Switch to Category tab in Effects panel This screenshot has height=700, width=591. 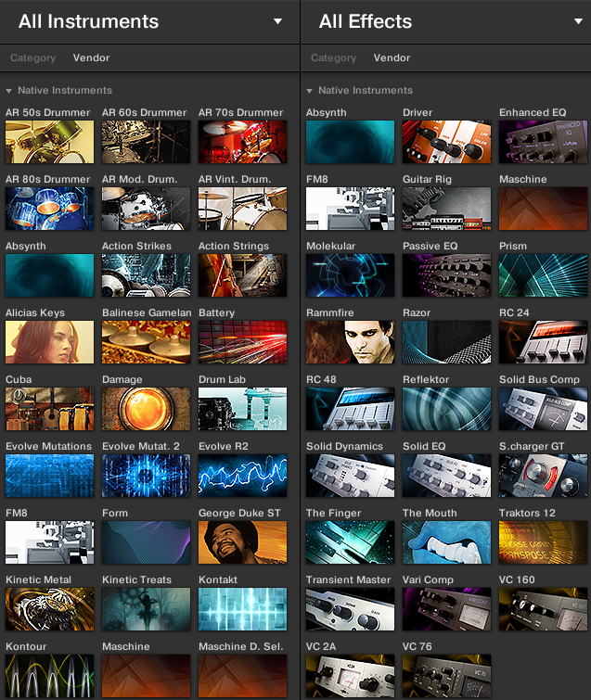334,57
